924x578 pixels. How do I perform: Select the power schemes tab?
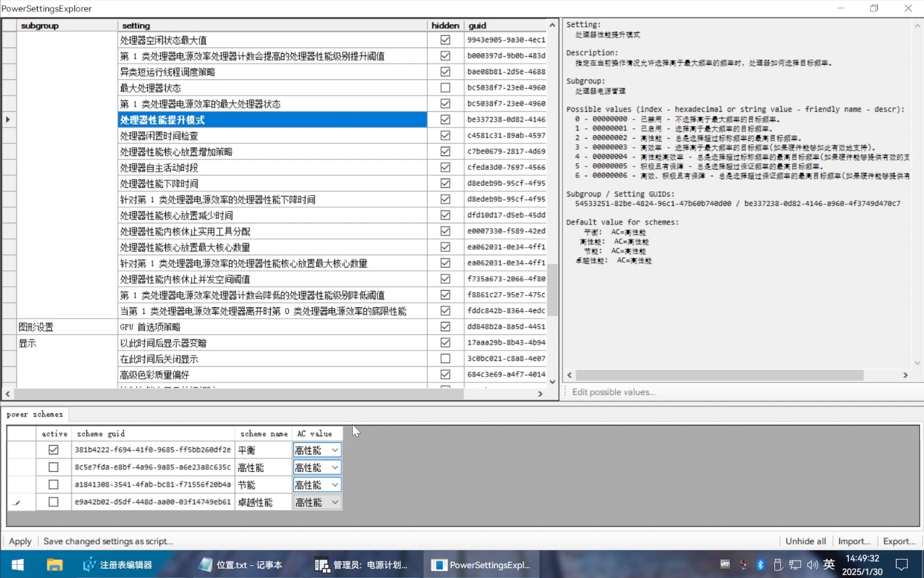click(35, 414)
